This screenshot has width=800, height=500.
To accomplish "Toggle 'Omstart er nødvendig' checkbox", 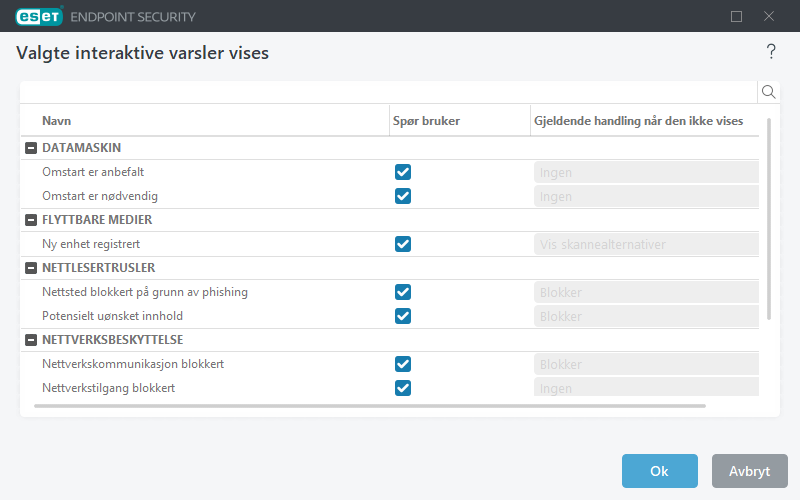I will click(403, 196).
